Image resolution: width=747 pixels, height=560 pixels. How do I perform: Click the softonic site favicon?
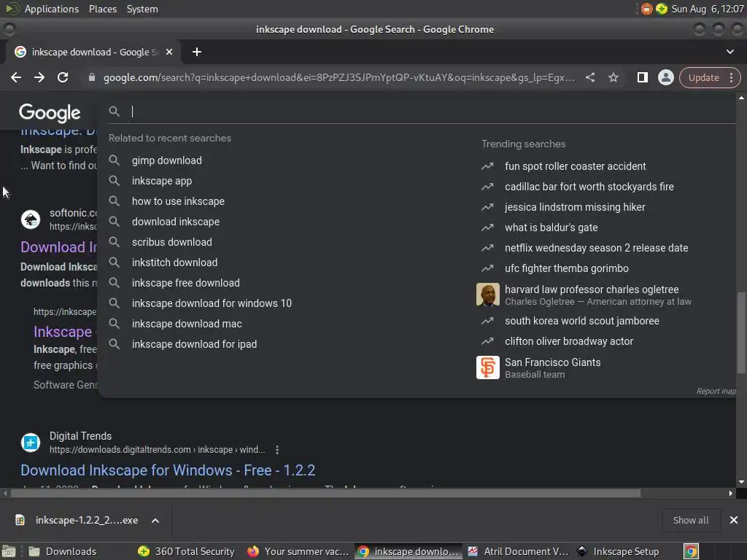tap(31, 219)
